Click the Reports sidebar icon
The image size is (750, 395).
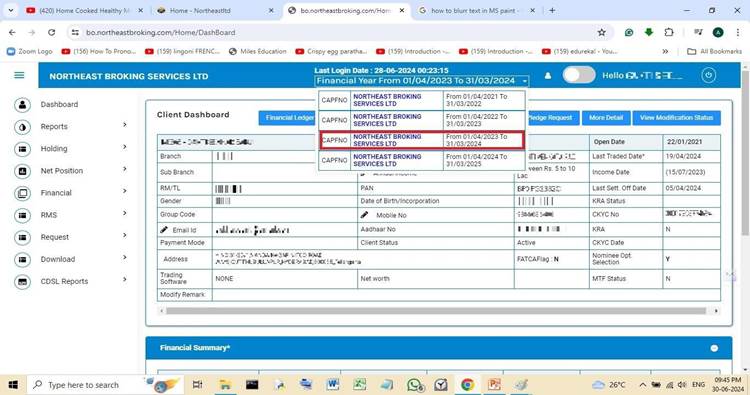pyautogui.click(x=22, y=127)
